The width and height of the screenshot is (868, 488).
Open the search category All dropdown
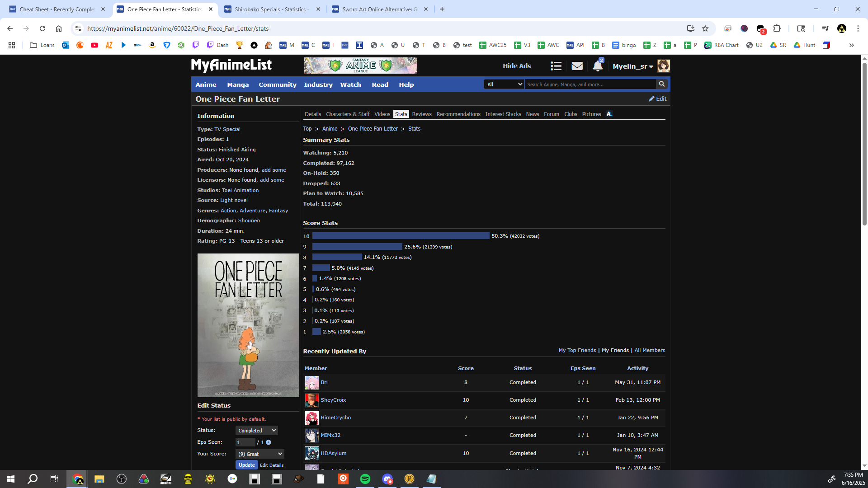pos(504,84)
